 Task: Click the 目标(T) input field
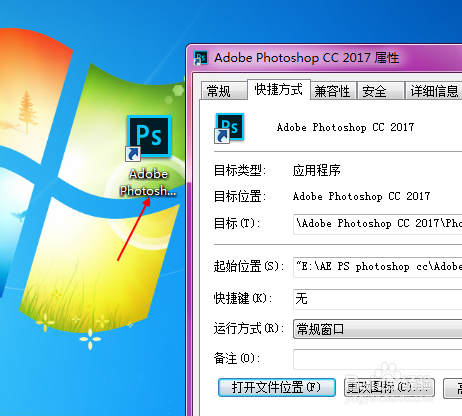378,224
